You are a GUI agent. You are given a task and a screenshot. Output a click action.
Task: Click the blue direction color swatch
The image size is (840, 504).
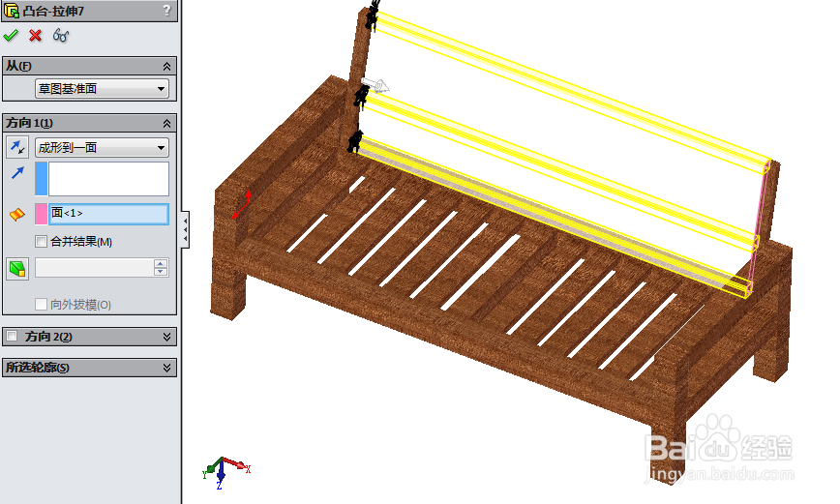(42, 179)
